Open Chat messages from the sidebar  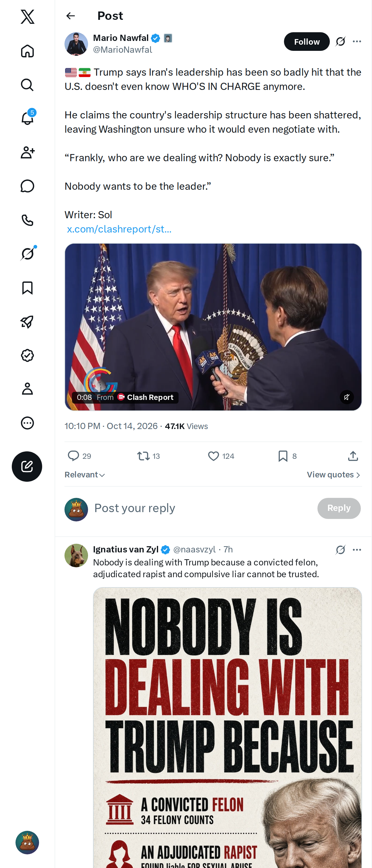(27, 186)
